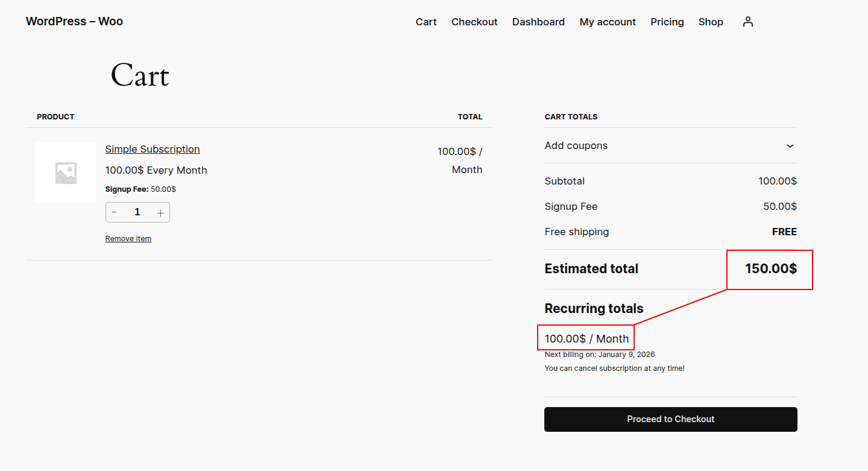Decrease quantity with the minus button
This screenshot has width=868, height=471.
click(115, 212)
